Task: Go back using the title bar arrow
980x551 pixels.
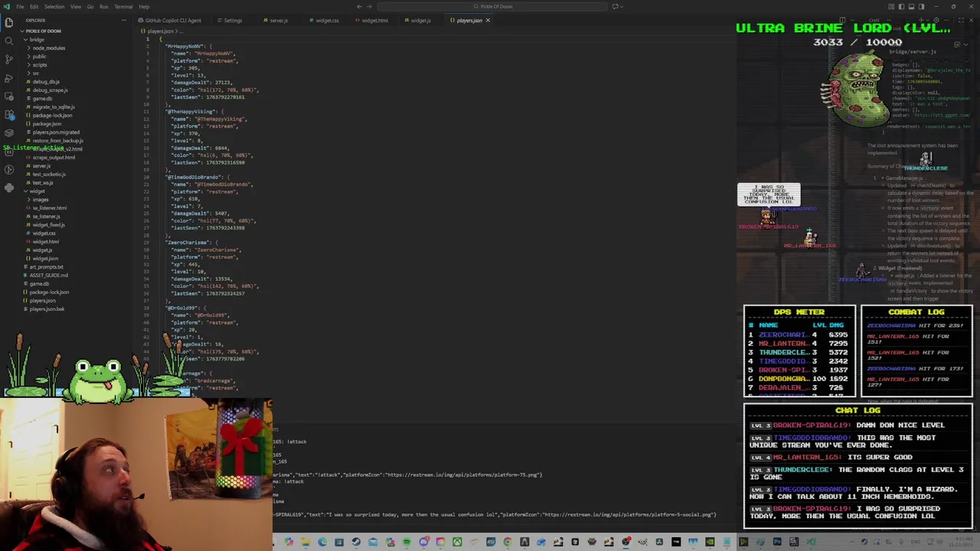Action: pyautogui.click(x=359, y=6)
